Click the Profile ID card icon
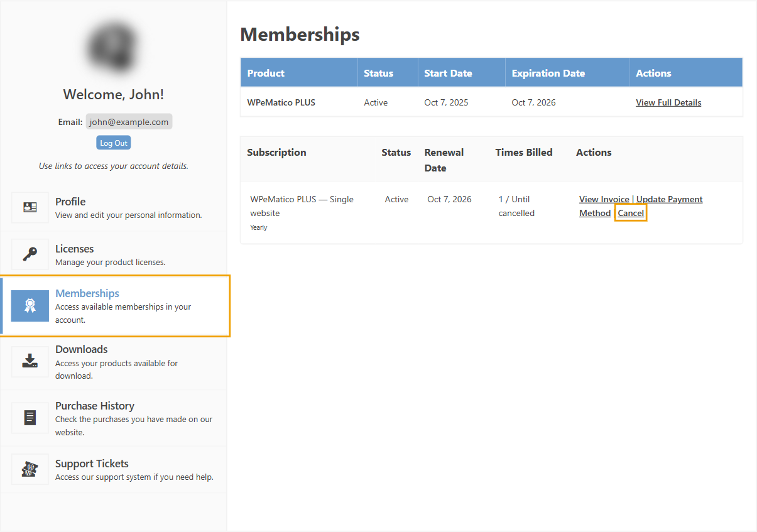This screenshot has height=532, width=757. click(30, 207)
